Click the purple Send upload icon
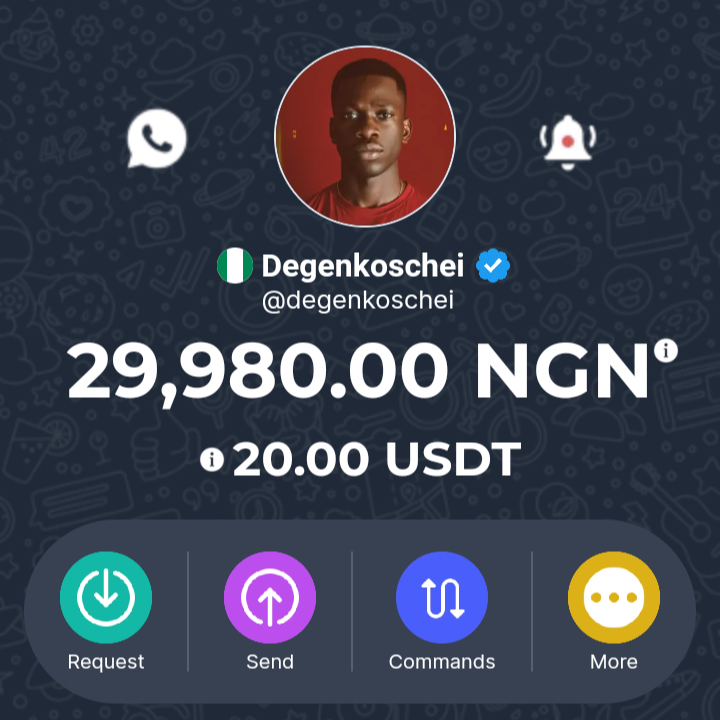Image resolution: width=720 pixels, height=720 pixels. pyautogui.click(x=270, y=597)
